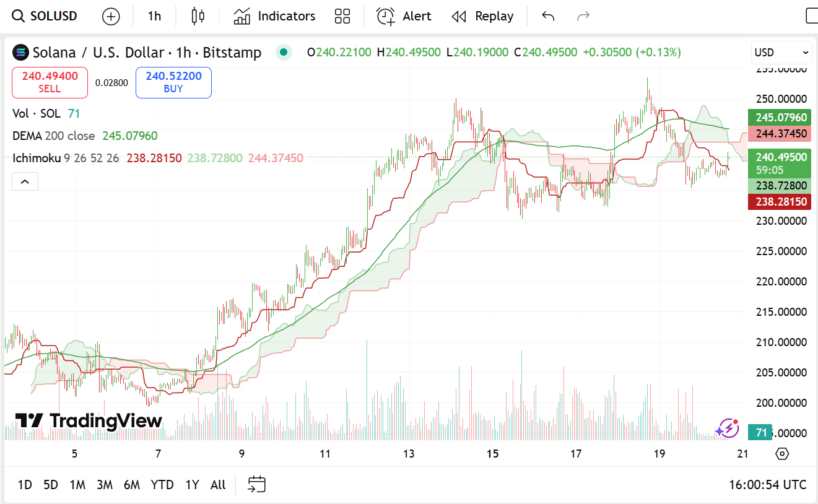Undo the last chart action
This screenshot has width=818, height=504.
pyautogui.click(x=548, y=16)
